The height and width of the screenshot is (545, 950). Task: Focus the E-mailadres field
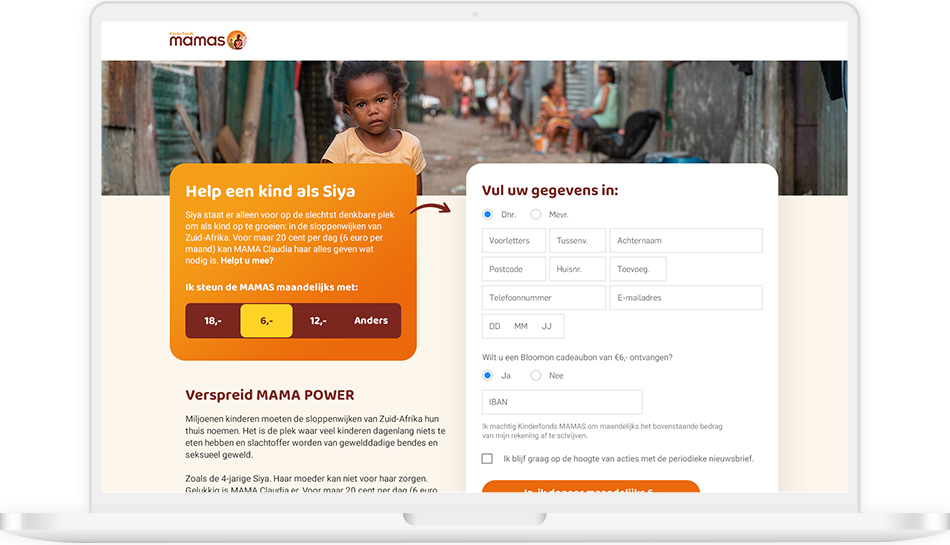[x=686, y=297]
